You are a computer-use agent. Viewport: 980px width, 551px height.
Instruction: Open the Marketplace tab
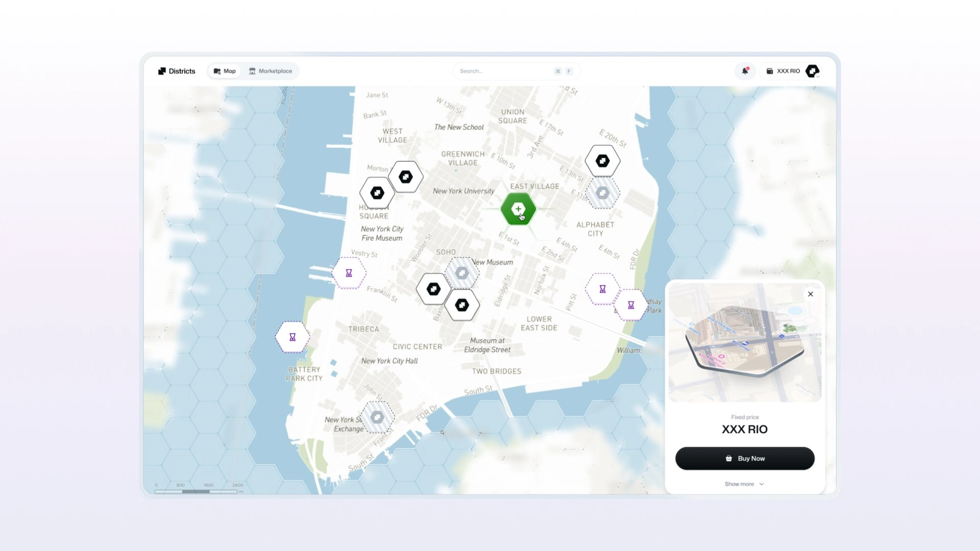[x=271, y=71]
